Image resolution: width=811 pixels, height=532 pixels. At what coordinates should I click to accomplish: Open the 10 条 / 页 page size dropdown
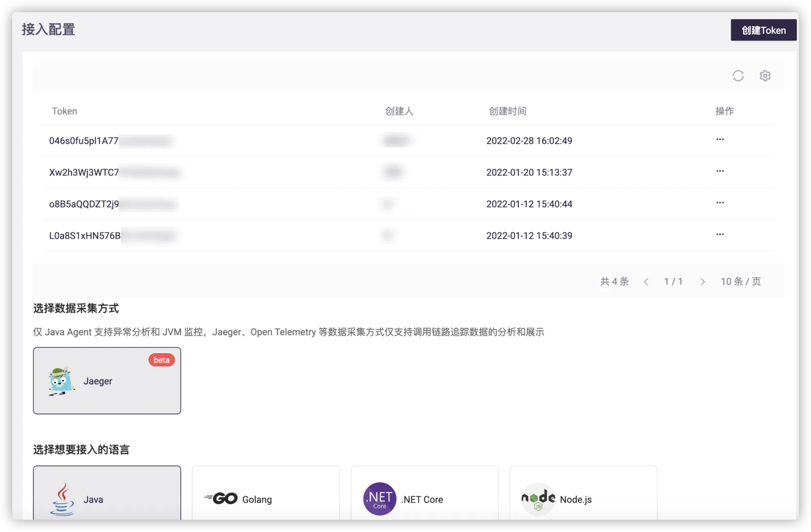740,281
